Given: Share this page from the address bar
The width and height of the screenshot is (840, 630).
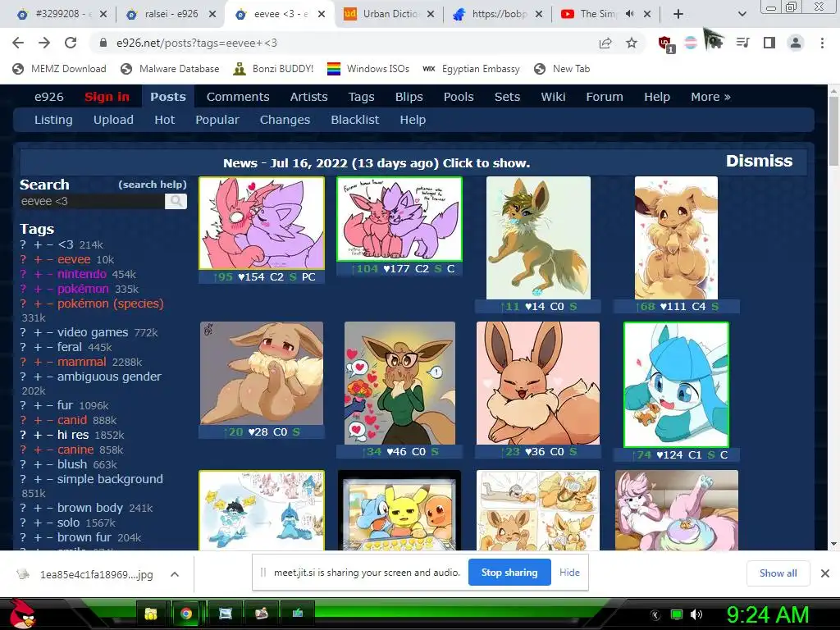Looking at the screenshot, I should (605, 43).
